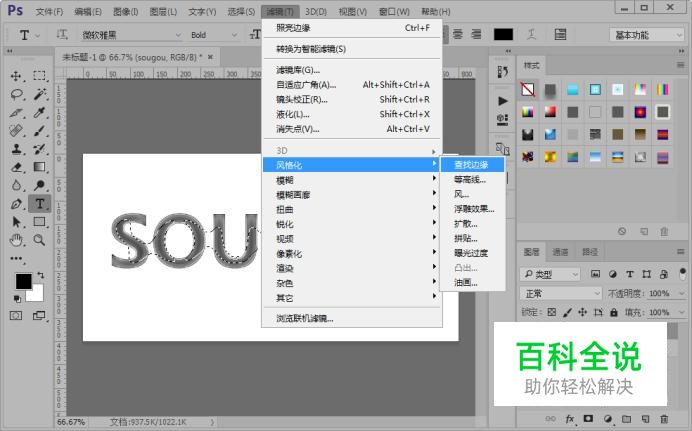Viewport: 692px width, 431px height.
Task: Select the Lasso tool
Action: pos(16,94)
